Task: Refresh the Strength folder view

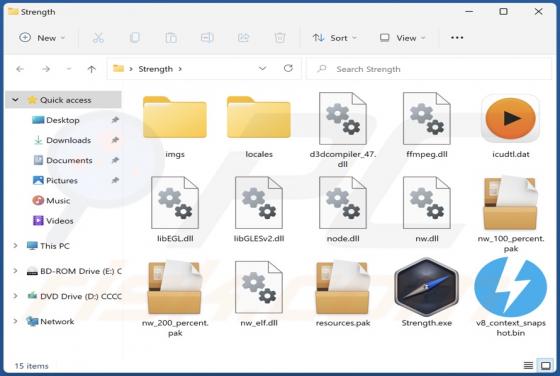Action: [288, 69]
